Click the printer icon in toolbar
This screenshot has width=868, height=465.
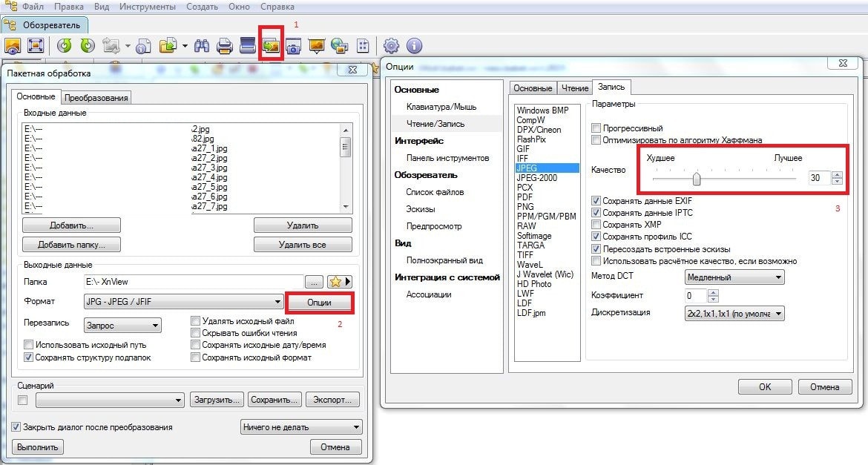click(225, 46)
